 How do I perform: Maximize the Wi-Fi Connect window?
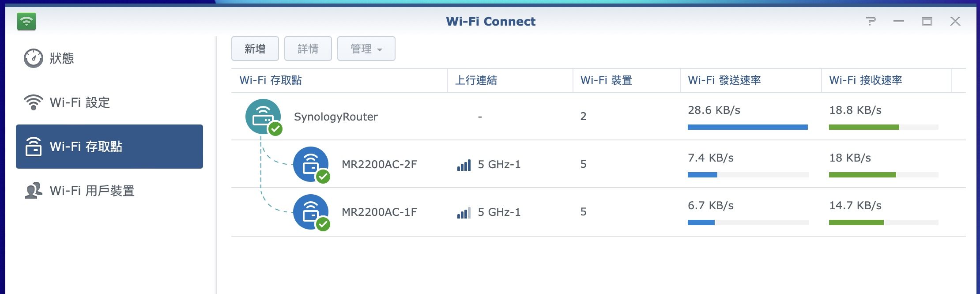[x=927, y=21]
